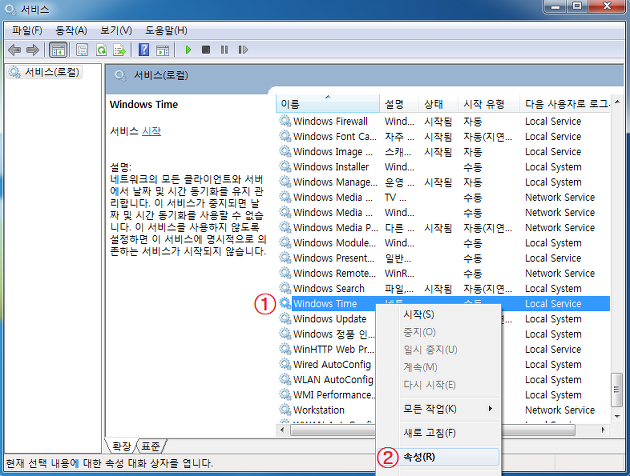630x476 pixels.
Task: Sort by the 이름 column header
Action: (328, 104)
